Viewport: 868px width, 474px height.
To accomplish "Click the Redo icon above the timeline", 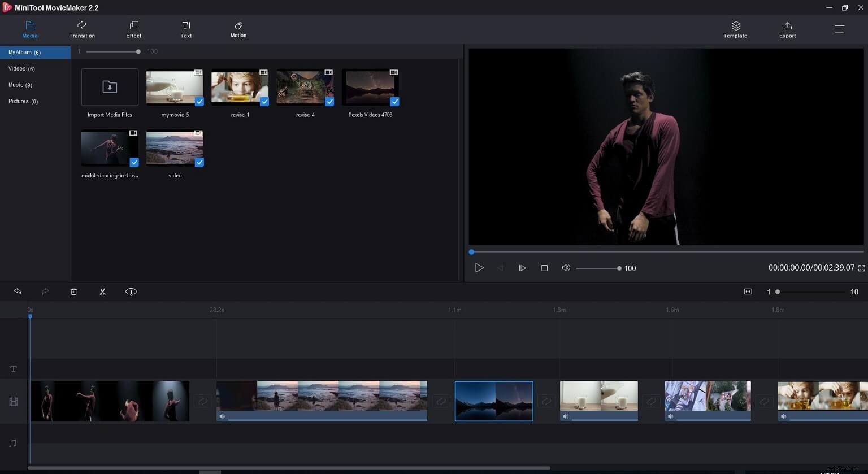I will 45,292.
